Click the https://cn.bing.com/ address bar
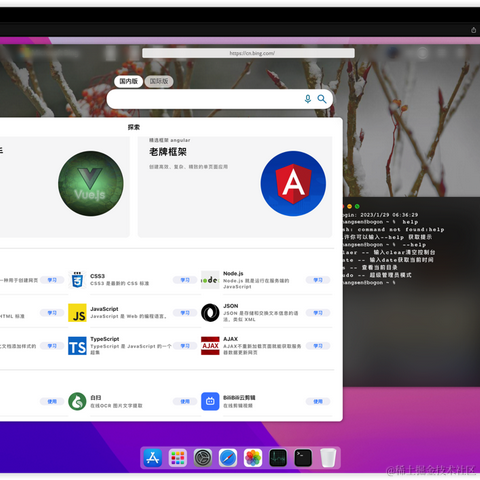 [x=248, y=53]
